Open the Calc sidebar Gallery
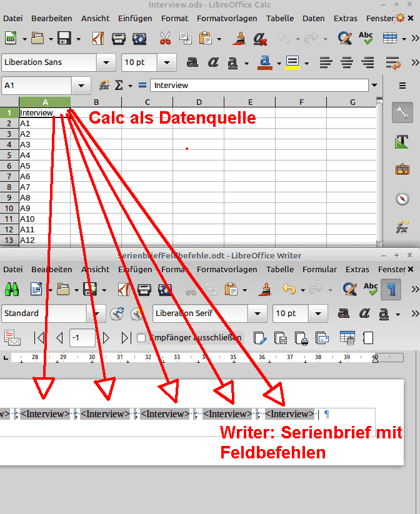This screenshot has height=514, width=420. click(x=402, y=170)
